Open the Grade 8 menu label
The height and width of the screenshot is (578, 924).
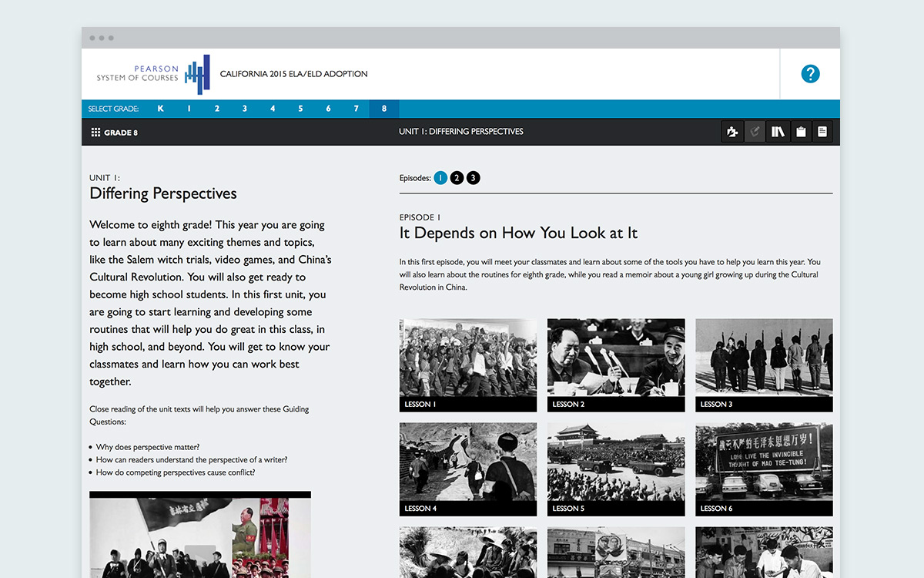[121, 133]
